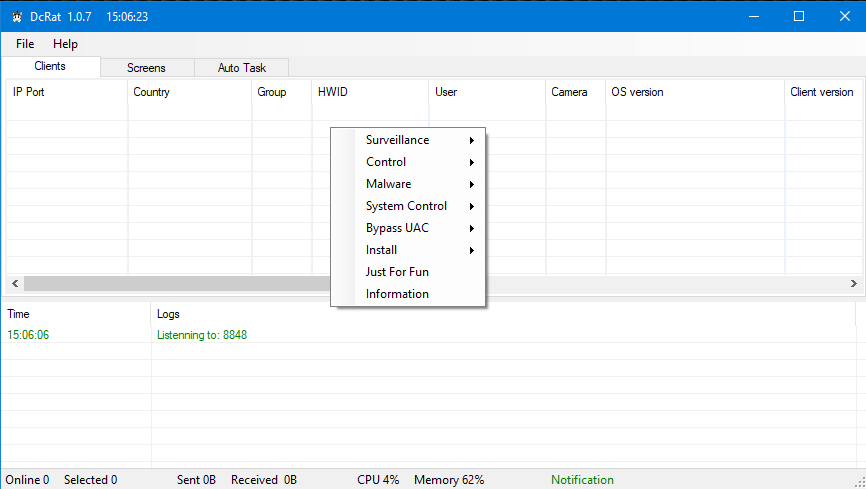Expand the Malware submenu

pyautogui.click(x=408, y=184)
